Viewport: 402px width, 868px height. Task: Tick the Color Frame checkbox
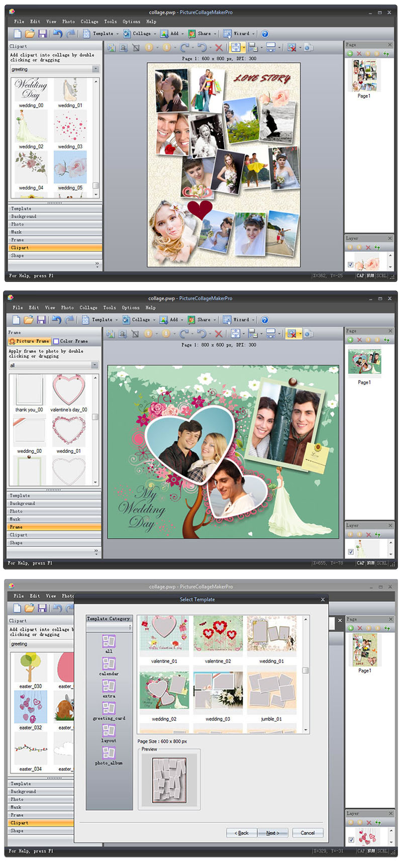tap(56, 341)
